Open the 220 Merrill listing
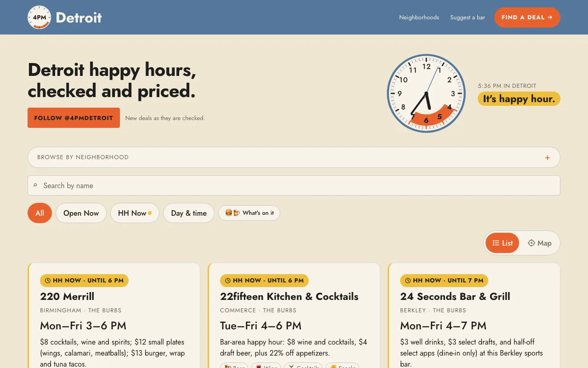 67,296
